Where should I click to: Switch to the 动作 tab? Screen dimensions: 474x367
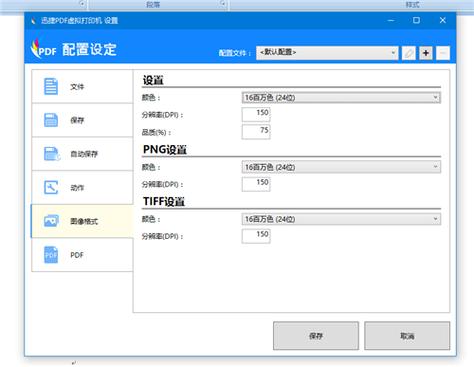pyautogui.click(x=82, y=187)
